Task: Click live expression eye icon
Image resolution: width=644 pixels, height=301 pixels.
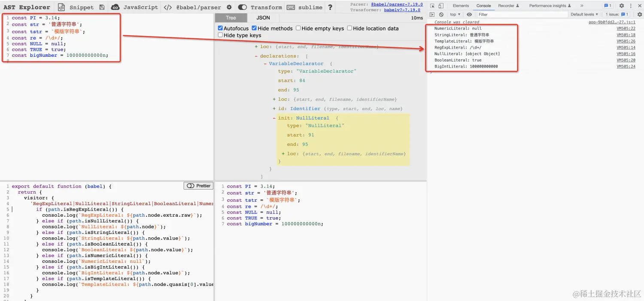Action: (469, 14)
